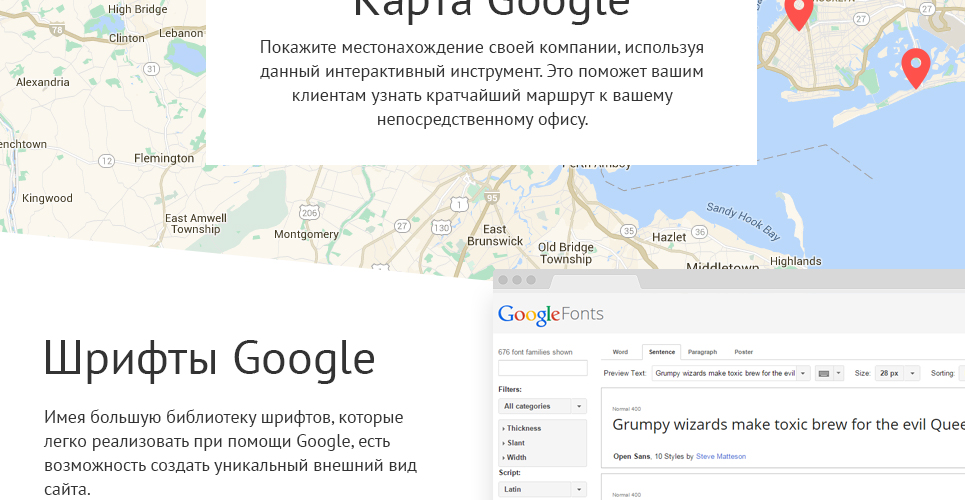Click the red map pin at the top edge
The height and width of the screenshot is (500, 965).
(x=799, y=14)
